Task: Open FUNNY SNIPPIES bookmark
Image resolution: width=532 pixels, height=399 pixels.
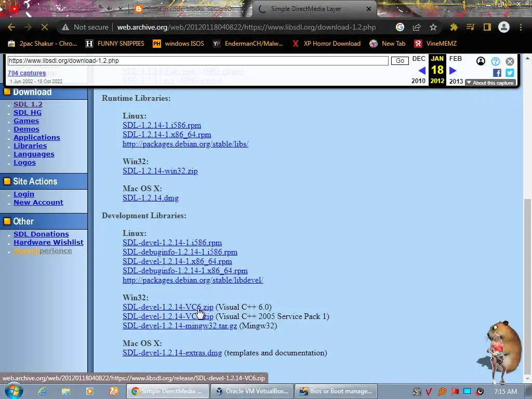Action: click(x=115, y=44)
